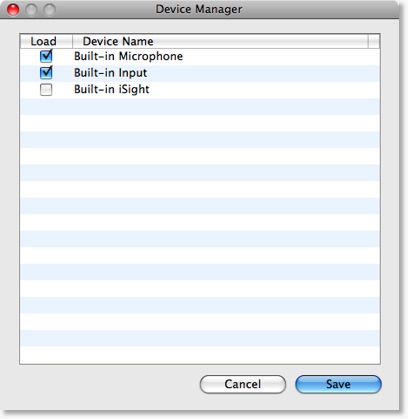This screenshot has width=408, height=419.
Task: Select the Built-in Microphone device name
Action: tap(128, 56)
